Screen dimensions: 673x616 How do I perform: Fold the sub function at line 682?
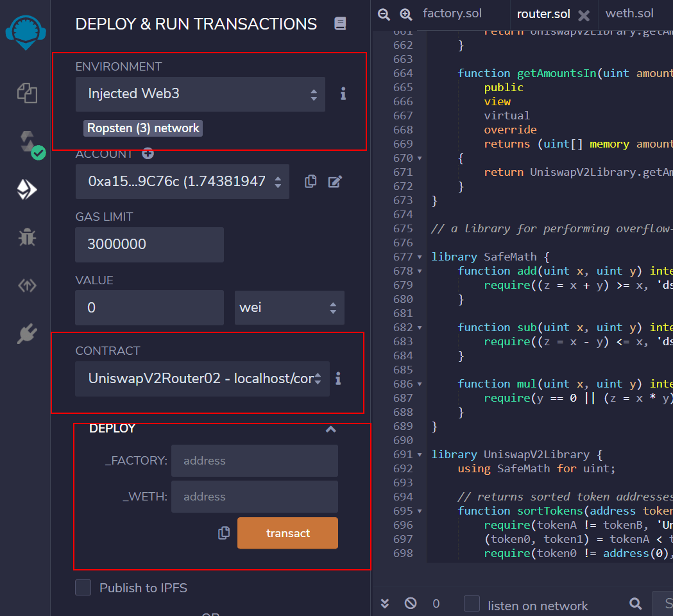pyautogui.click(x=420, y=327)
